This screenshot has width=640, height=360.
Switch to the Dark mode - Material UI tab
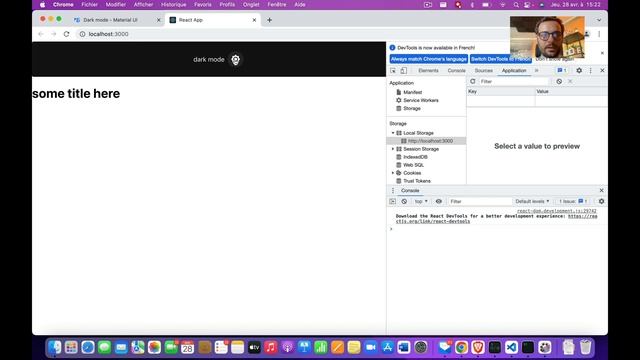click(x=110, y=20)
